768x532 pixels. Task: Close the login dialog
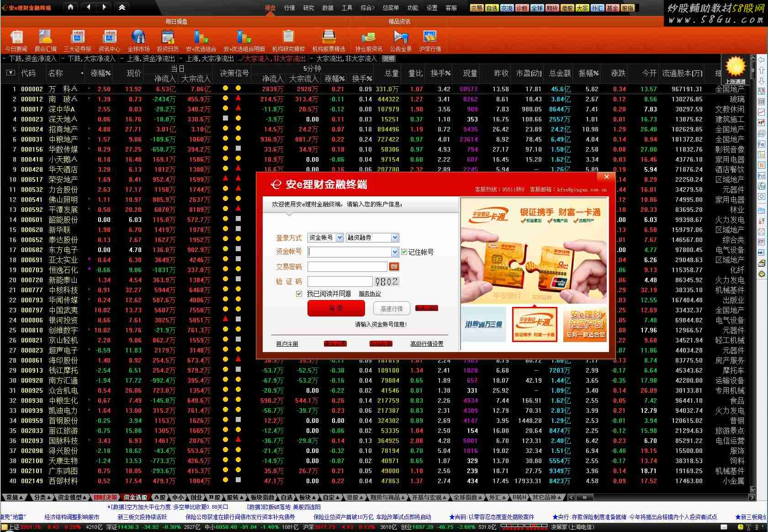pos(606,177)
